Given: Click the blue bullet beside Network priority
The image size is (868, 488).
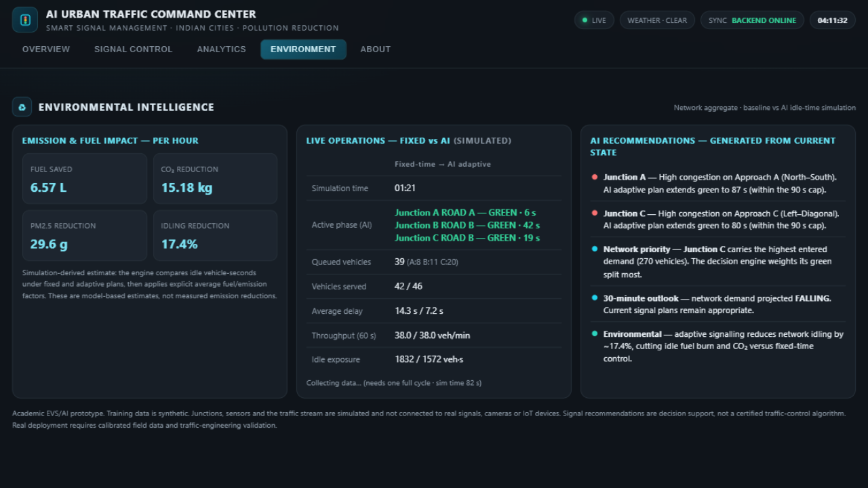Looking at the screenshot, I should (595, 249).
